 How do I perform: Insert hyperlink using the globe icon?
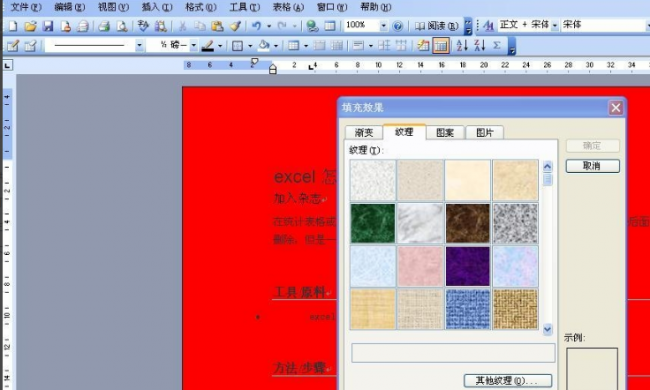(x=312, y=26)
